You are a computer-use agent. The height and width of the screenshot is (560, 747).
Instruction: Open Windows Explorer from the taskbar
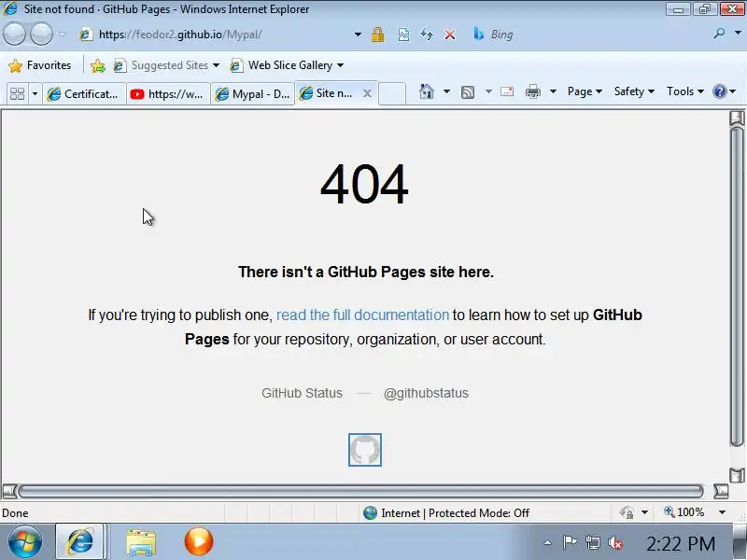pos(141,542)
